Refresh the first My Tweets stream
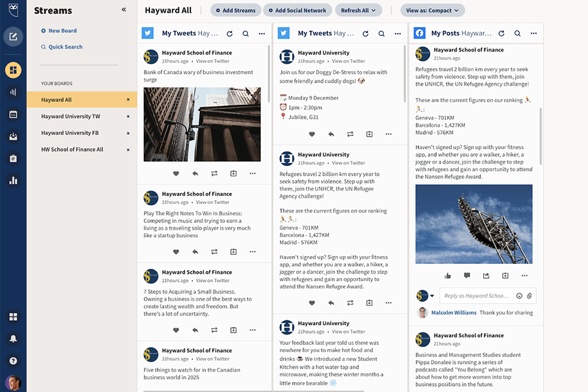This screenshot has width=588, height=392. coord(230,34)
